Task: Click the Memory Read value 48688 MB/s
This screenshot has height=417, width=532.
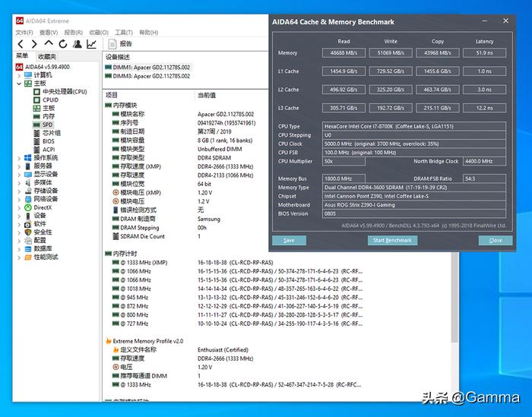Action: (x=344, y=53)
